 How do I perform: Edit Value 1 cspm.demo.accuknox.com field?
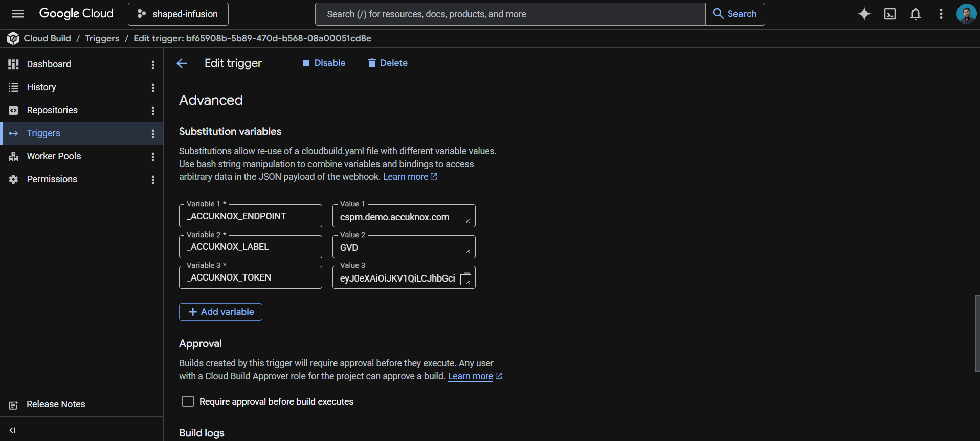(x=404, y=216)
